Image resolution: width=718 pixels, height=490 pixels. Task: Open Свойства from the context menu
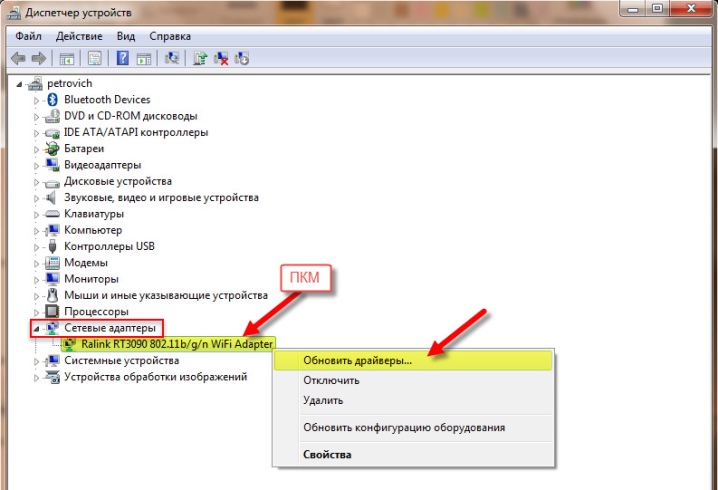pos(413,455)
